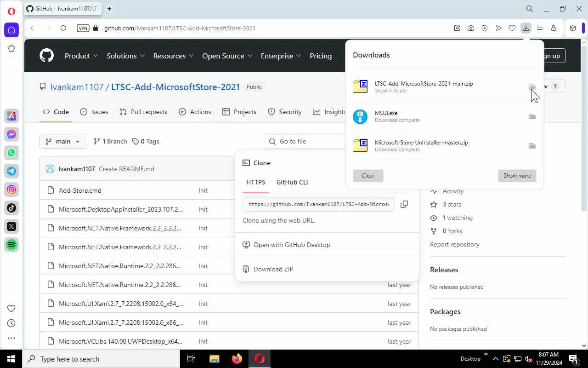Switch to the Pull requests tab
The width and height of the screenshot is (588, 368).
click(x=143, y=112)
